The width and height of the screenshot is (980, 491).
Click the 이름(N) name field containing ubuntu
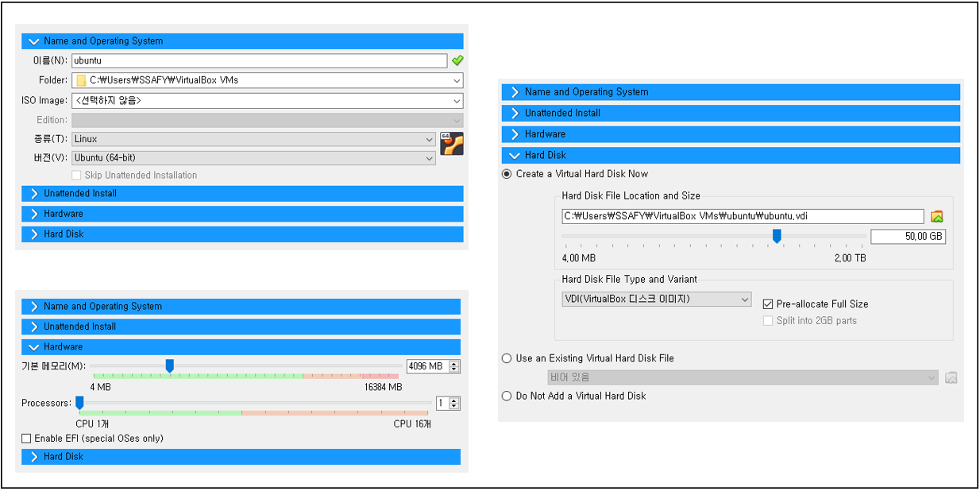260,60
